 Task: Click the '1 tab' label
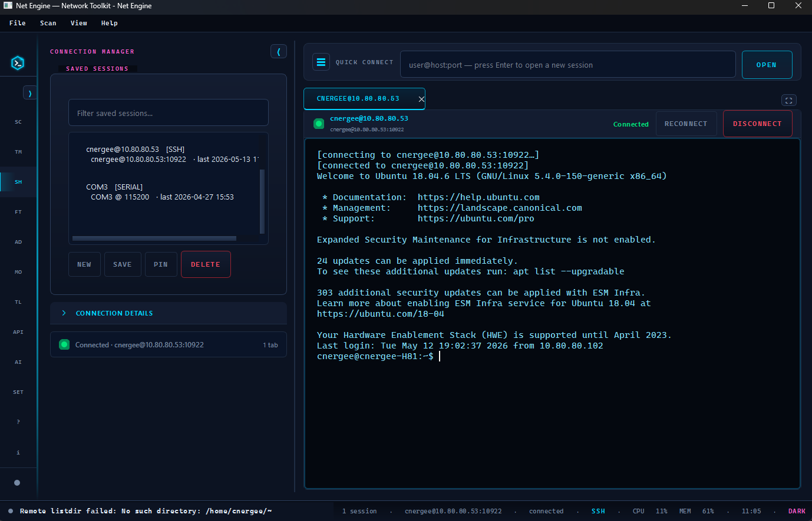tap(270, 345)
